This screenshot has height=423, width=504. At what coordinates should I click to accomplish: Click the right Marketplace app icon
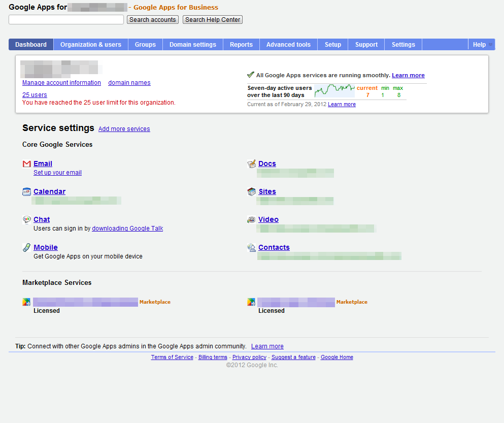pyautogui.click(x=251, y=302)
